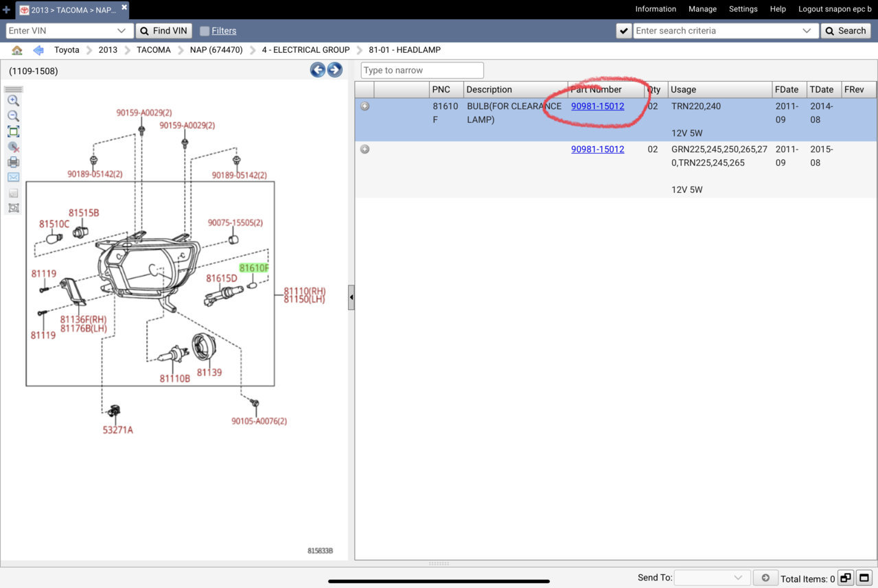The image size is (878, 588).
Task: Click the Toyota breadcrumb
Action: click(x=67, y=50)
